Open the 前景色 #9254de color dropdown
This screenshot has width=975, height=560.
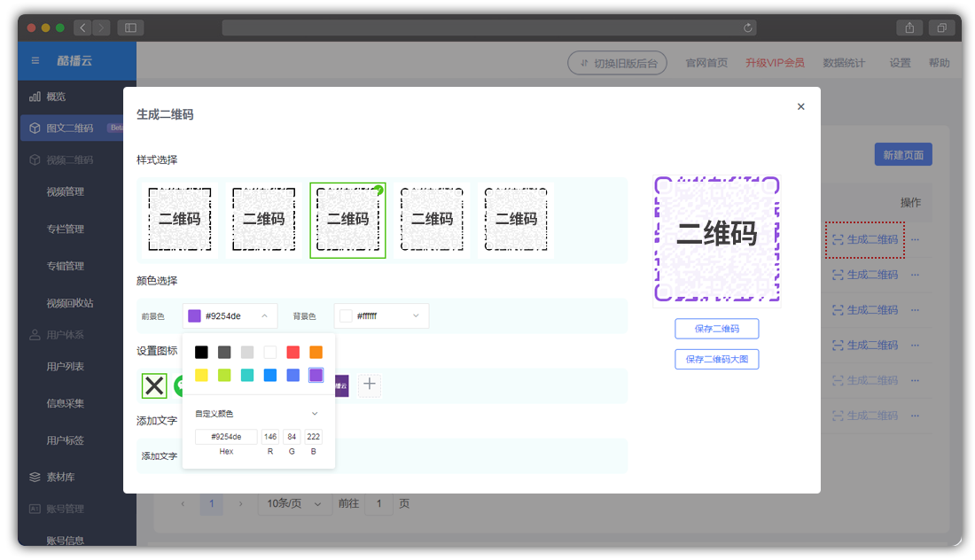(230, 315)
